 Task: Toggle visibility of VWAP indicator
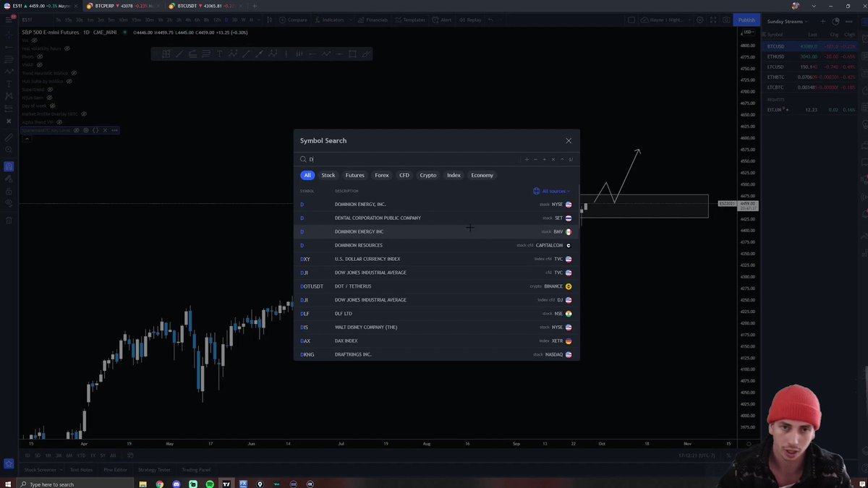[40, 65]
